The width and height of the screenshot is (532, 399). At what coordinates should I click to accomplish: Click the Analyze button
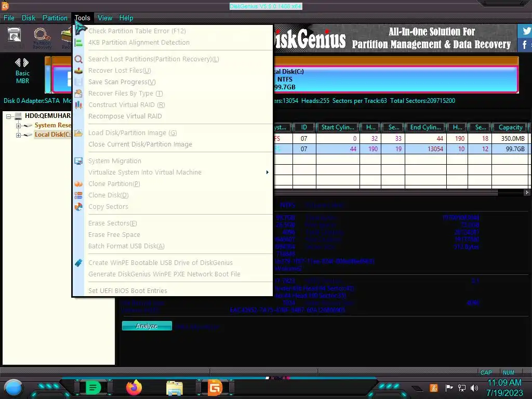147,326
